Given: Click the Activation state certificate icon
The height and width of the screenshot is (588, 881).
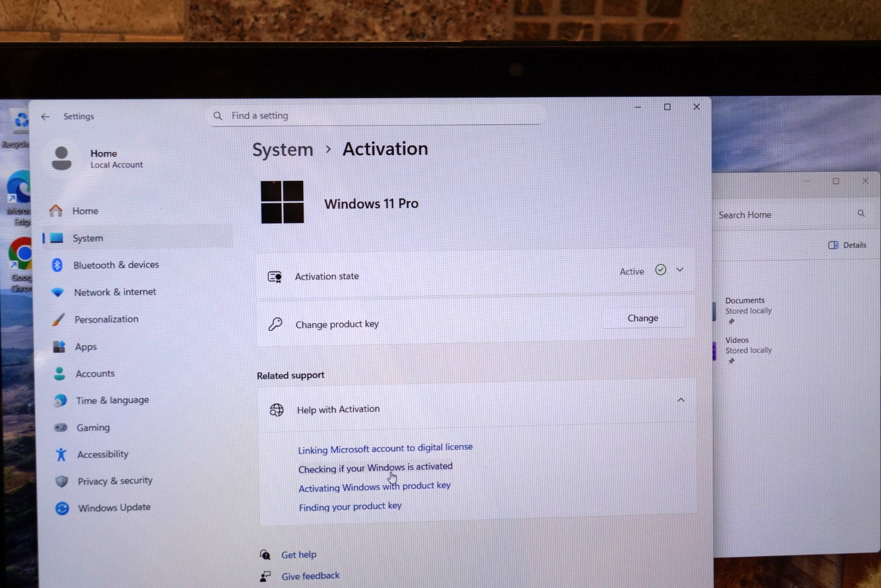Looking at the screenshot, I should pos(275,277).
